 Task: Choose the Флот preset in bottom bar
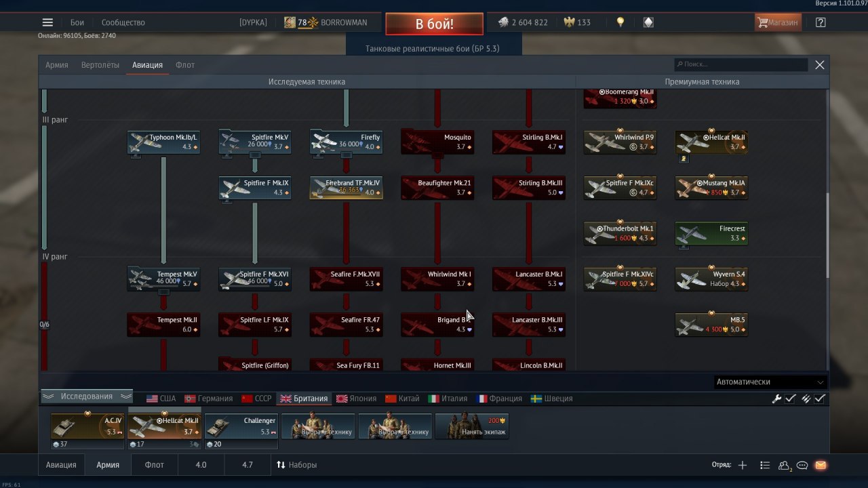155,465
